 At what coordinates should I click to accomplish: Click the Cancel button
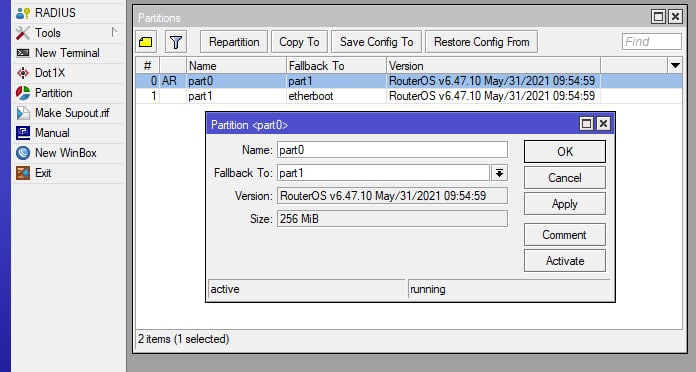click(565, 178)
